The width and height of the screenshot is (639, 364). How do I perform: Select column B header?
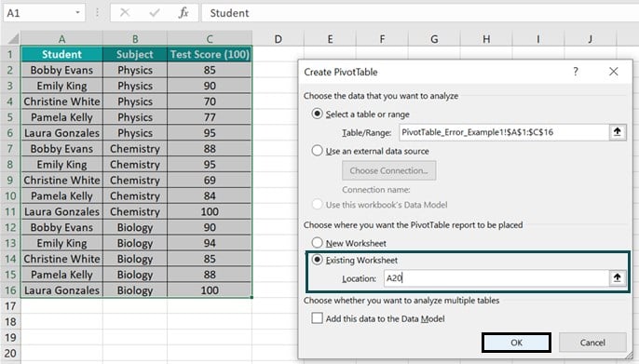pyautogui.click(x=135, y=39)
